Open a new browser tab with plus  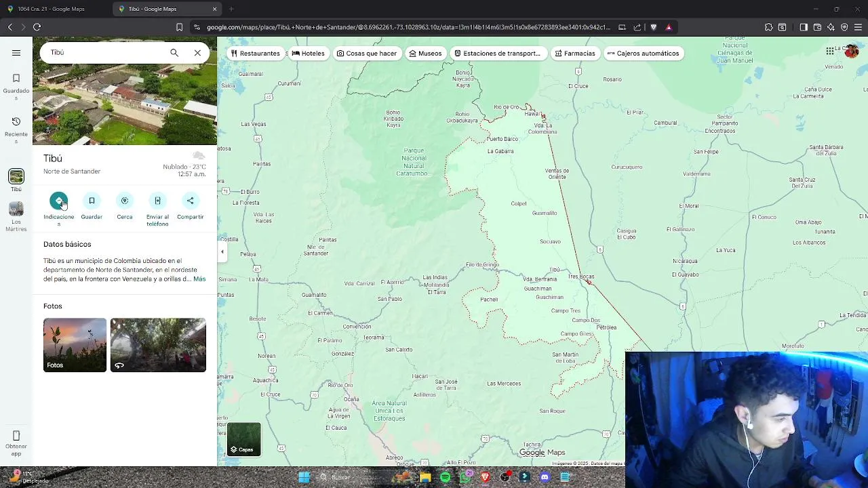pyautogui.click(x=231, y=9)
